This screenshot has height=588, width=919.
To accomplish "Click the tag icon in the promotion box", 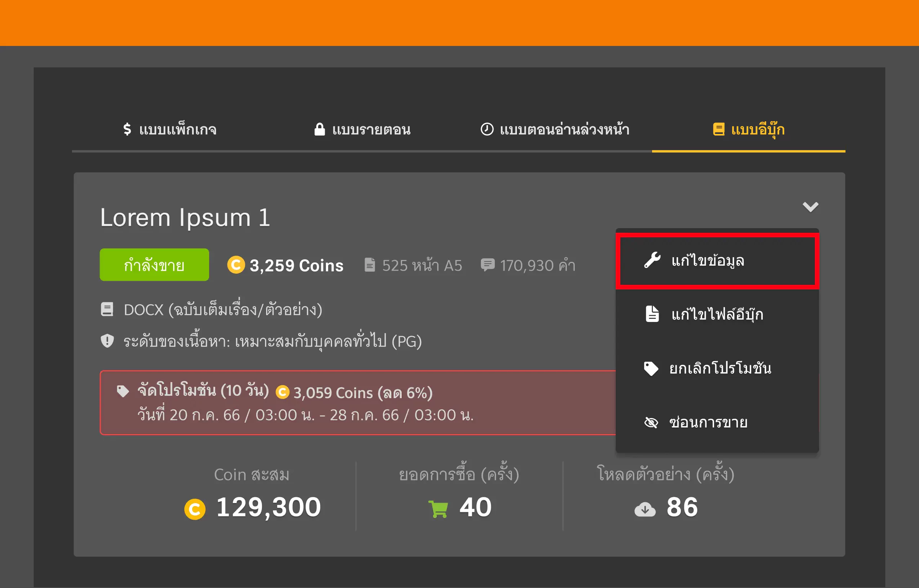I will (x=123, y=391).
